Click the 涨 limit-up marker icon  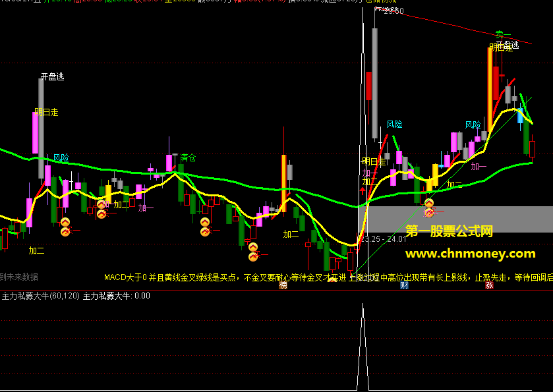click(489, 285)
